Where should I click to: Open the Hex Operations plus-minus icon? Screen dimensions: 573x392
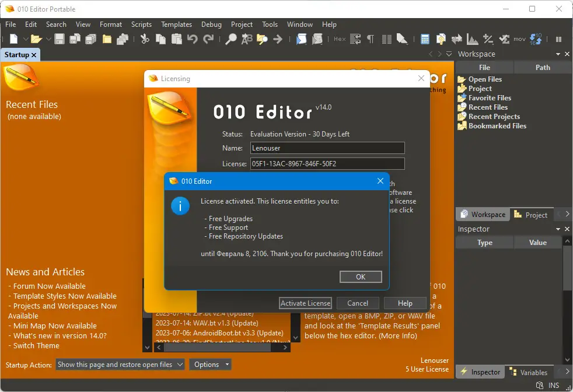[x=488, y=38]
